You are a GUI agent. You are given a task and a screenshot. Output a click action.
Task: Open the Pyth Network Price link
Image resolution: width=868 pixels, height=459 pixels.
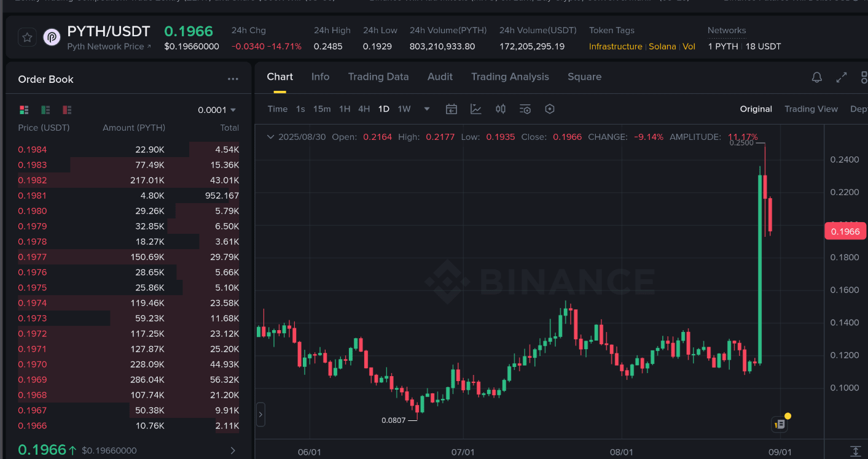[109, 47]
